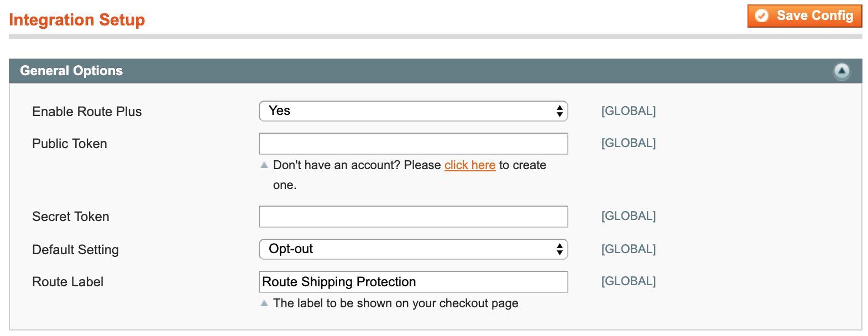The width and height of the screenshot is (868, 336).
Task: Click the [GLOBAL] scope label beside Public Token
Action: tap(628, 143)
